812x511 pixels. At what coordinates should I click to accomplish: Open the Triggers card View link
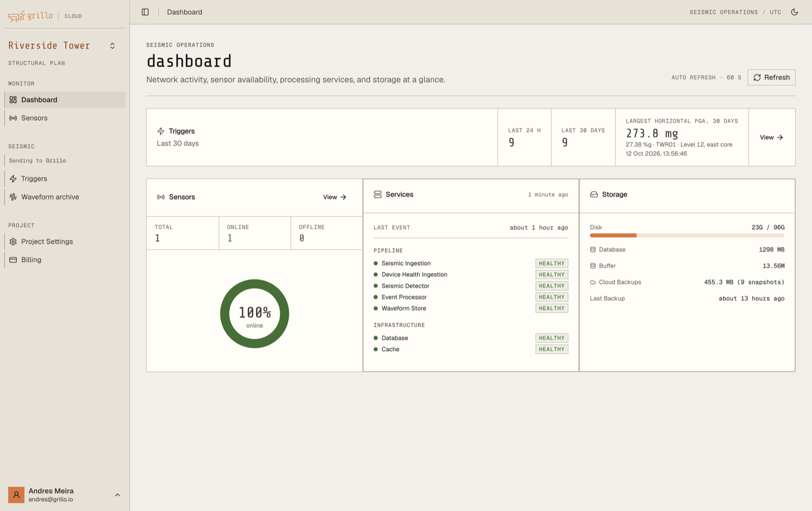[x=771, y=138]
